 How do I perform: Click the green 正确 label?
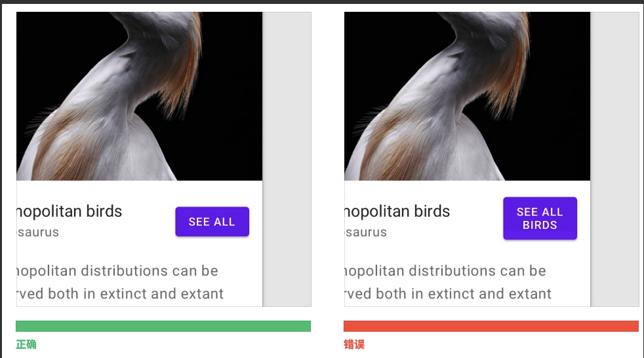[26, 344]
